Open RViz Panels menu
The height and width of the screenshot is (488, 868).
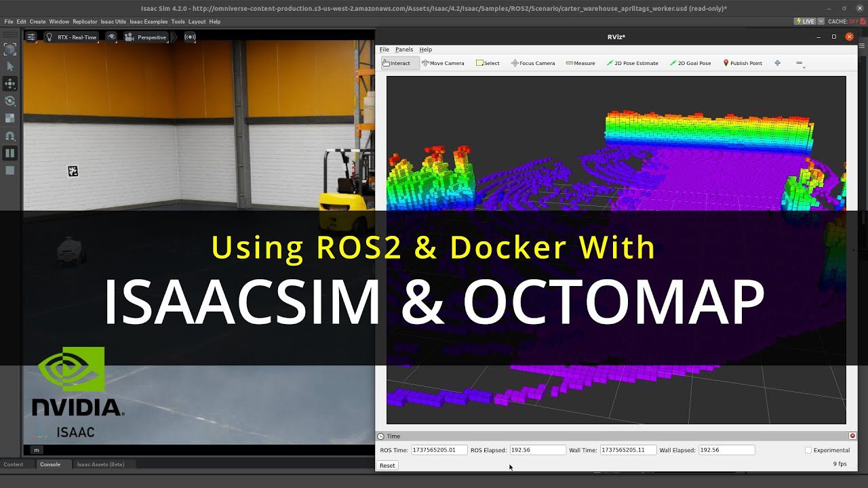pos(404,49)
